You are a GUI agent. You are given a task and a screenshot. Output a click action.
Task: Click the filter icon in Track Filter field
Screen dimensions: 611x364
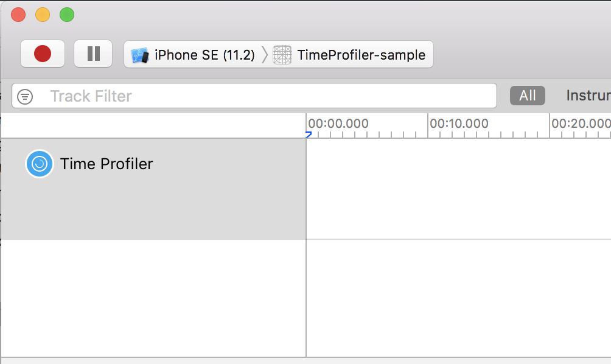point(24,96)
